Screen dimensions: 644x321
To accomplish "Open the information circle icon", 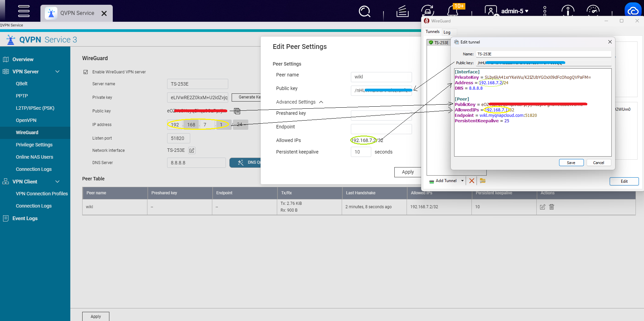I will 568,11.
